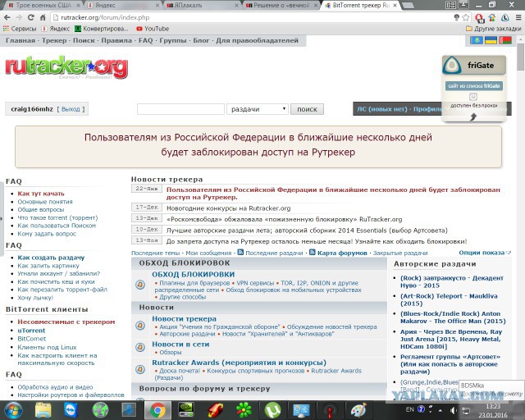525x420 pixels.
Task: Open the ОБХОД БЛОКИРОВКИ forum link
Action: click(x=194, y=274)
